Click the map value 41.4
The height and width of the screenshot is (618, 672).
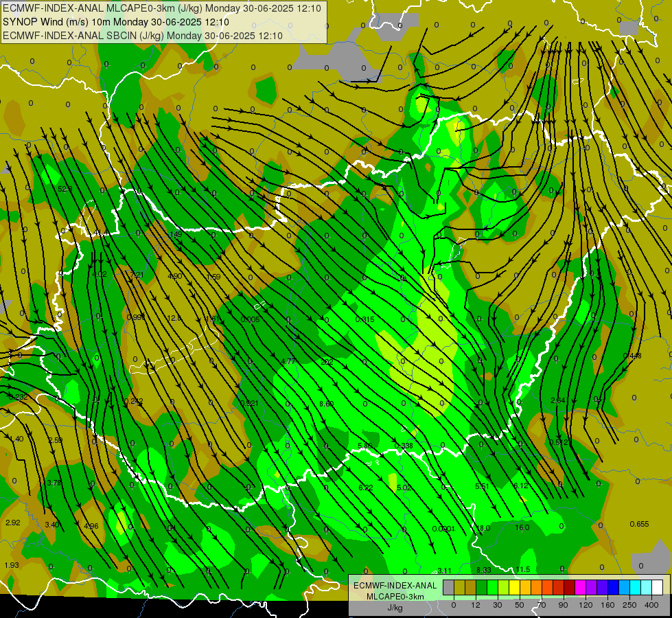tap(101, 233)
